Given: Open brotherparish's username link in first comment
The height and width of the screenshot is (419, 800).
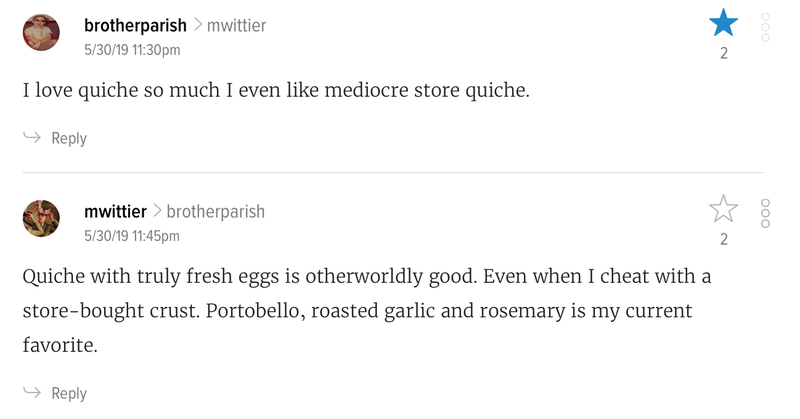Looking at the screenshot, I should [x=135, y=26].
